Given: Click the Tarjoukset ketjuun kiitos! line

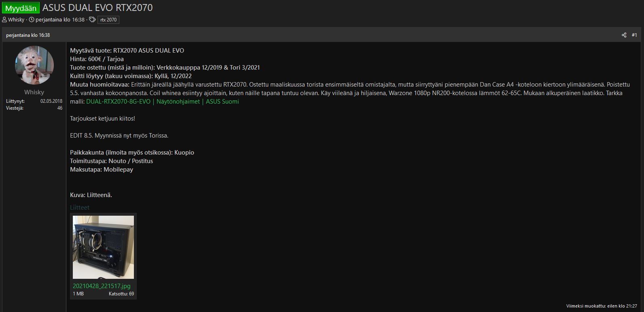Looking at the screenshot, I should (x=102, y=119).
